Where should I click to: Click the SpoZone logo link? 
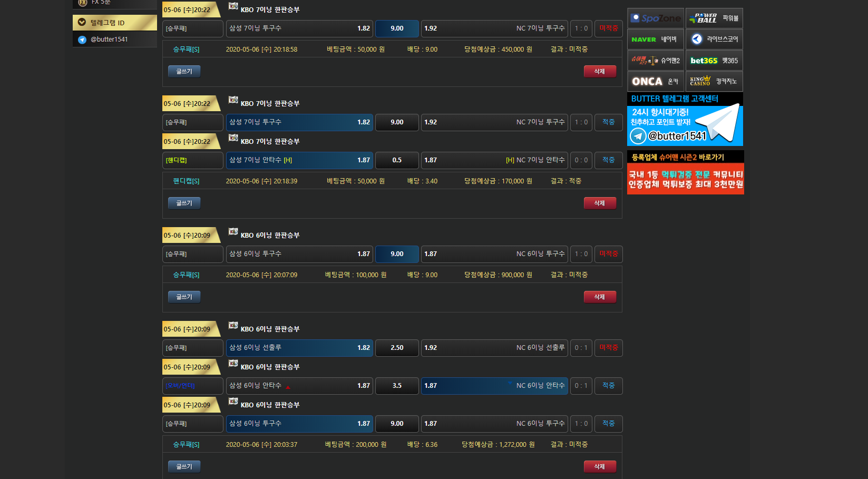pos(655,18)
